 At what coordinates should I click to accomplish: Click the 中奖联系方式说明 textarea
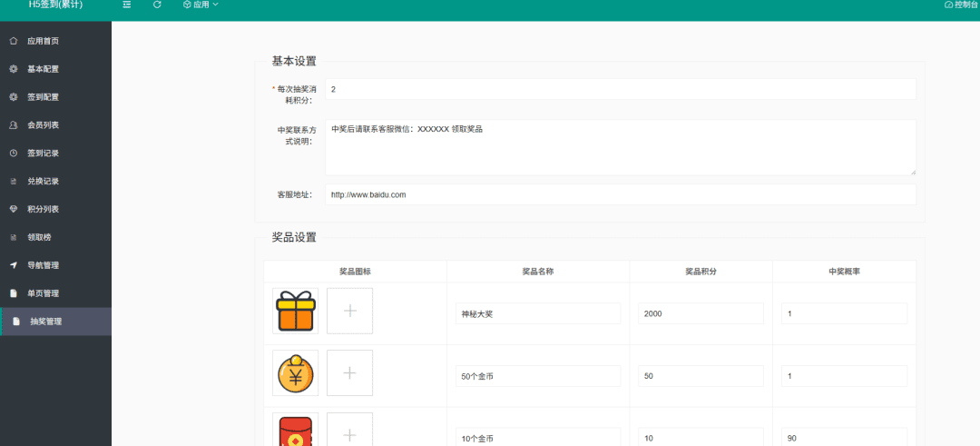click(x=621, y=148)
